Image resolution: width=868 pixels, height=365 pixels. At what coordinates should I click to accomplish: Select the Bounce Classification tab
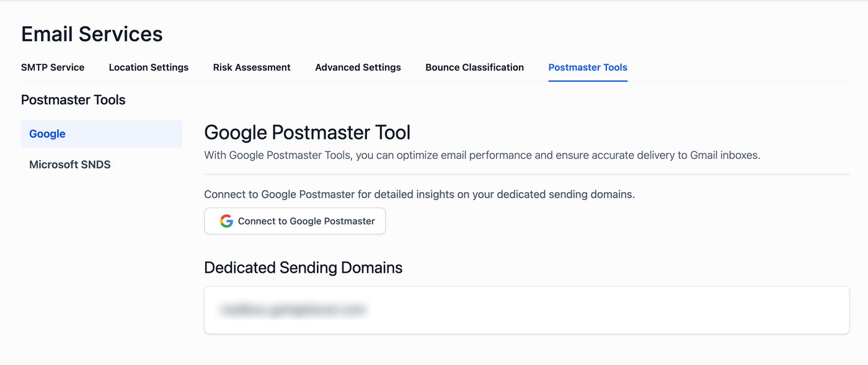pyautogui.click(x=474, y=68)
